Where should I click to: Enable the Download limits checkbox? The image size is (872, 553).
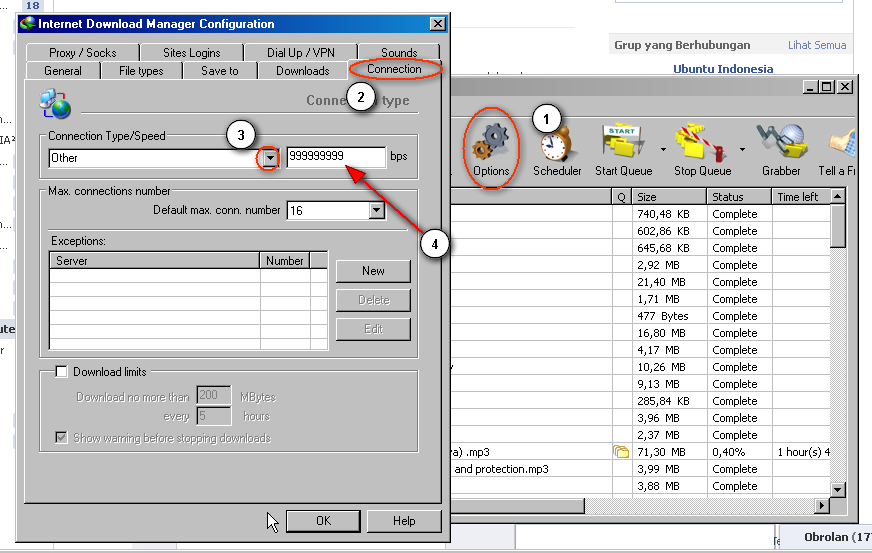[61, 372]
